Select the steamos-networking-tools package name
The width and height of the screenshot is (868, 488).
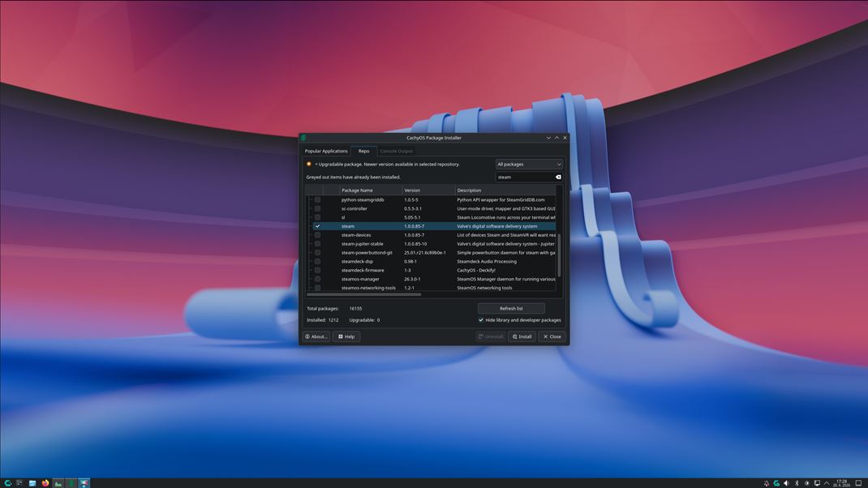[x=368, y=288]
